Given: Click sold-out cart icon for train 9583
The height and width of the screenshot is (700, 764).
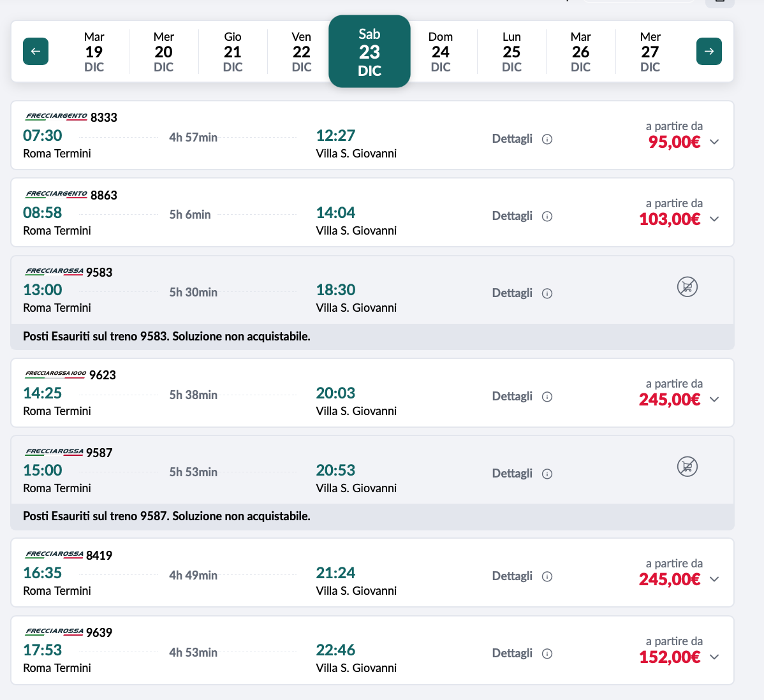Looking at the screenshot, I should pyautogui.click(x=687, y=286).
